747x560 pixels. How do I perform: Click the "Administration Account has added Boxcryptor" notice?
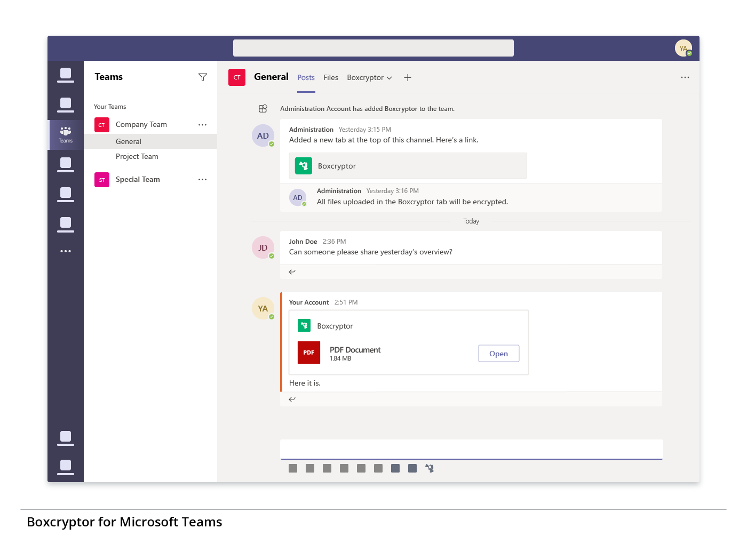click(x=368, y=109)
